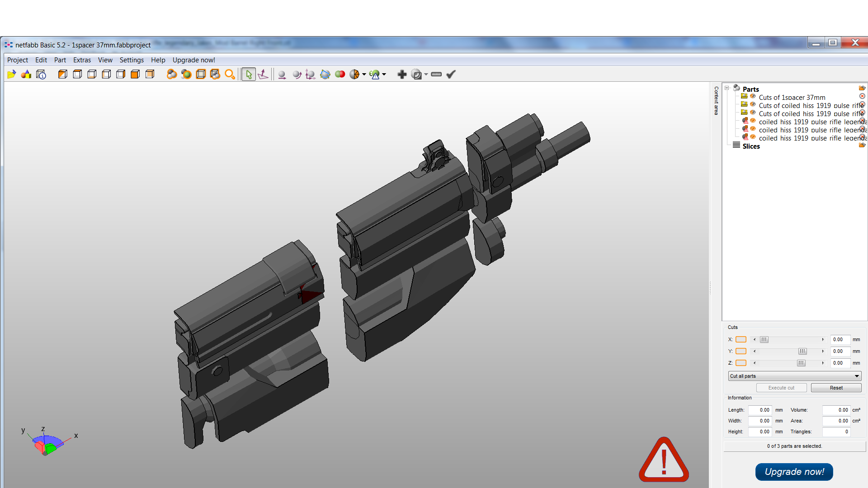868x488 pixels.
Task: Open dropdown arrow next to sliced sphere icon
Action: 364,75
